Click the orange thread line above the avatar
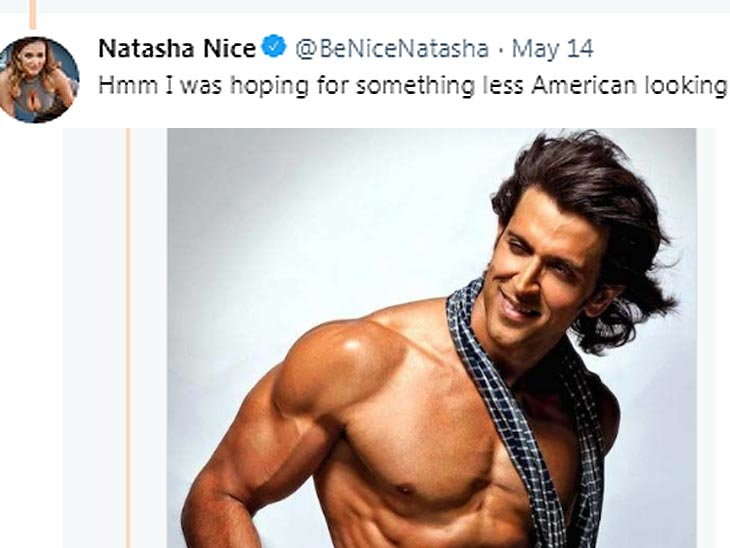The width and height of the screenshot is (730, 548). (x=31, y=13)
